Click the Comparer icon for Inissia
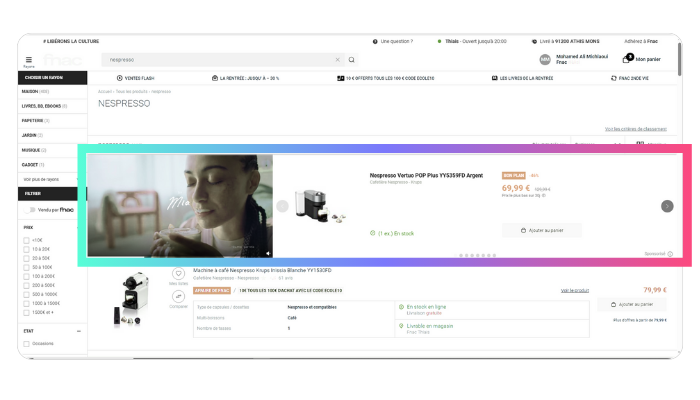This screenshot has height=400, width=700. tap(179, 298)
